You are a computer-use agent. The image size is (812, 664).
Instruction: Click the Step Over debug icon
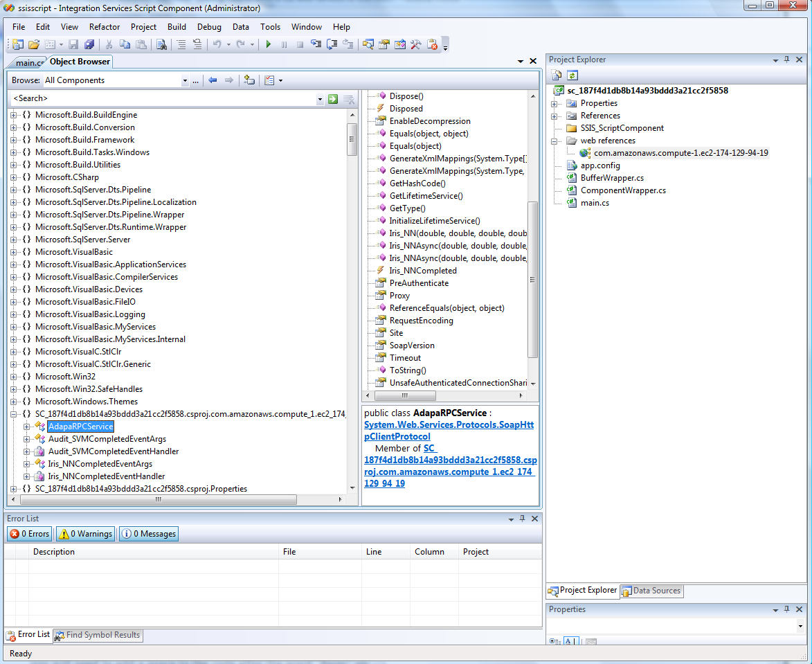coord(332,44)
